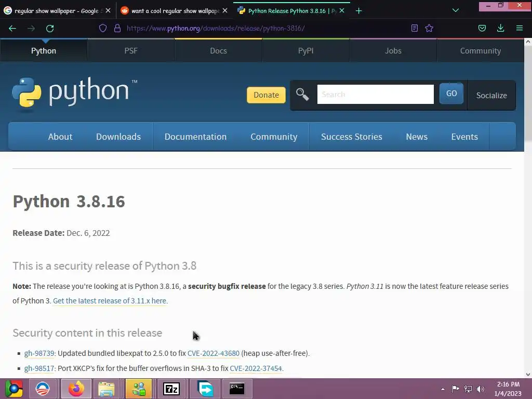Close the Python Release 3.8.16 tab

(342, 10)
